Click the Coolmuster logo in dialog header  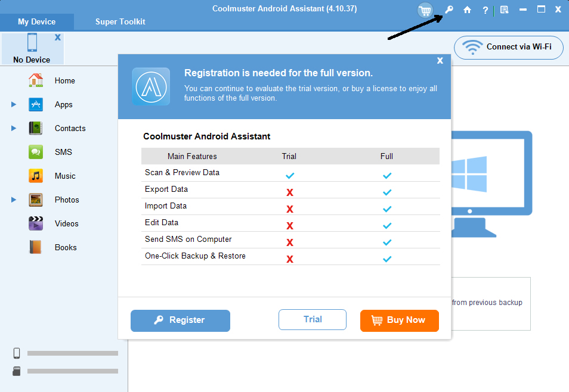pyautogui.click(x=151, y=86)
